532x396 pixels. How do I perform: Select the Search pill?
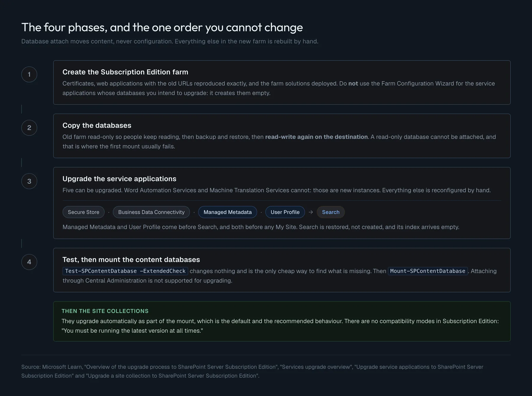click(x=331, y=212)
